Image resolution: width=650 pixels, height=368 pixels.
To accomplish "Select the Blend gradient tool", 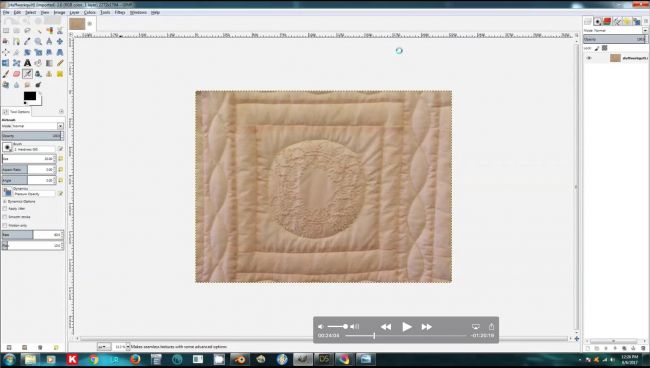I will pyautogui.click(x=49, y=63).
